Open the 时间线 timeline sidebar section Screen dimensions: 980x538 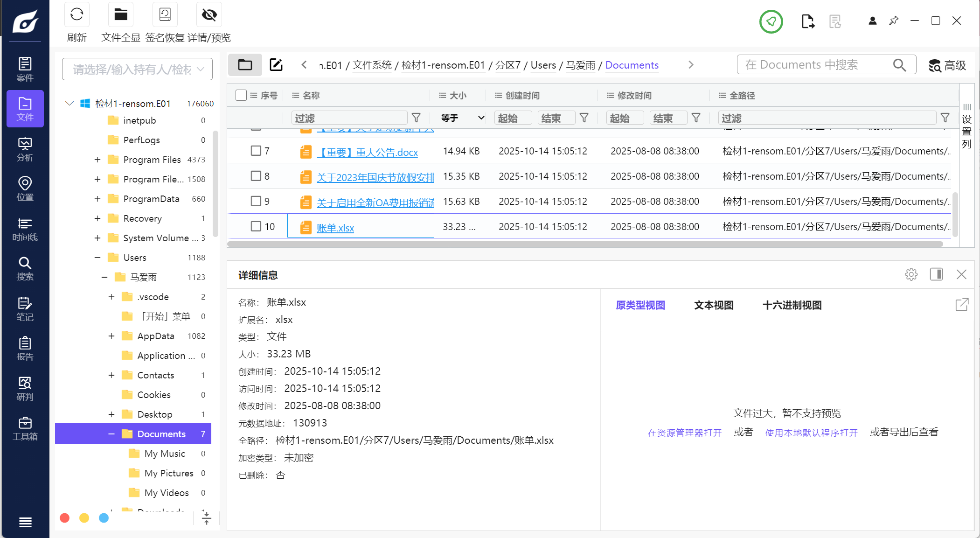pyautogui.click(x=25, y=229)
